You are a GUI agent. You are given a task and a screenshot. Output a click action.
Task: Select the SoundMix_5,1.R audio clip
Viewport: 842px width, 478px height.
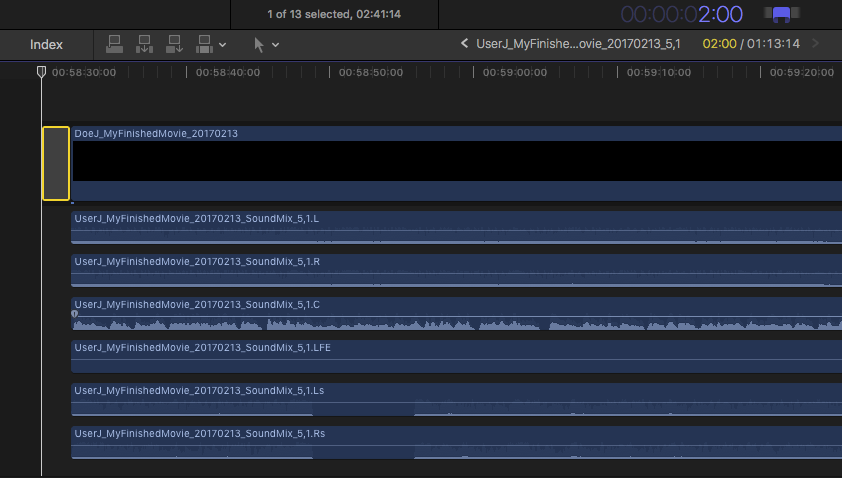point(456,270)
